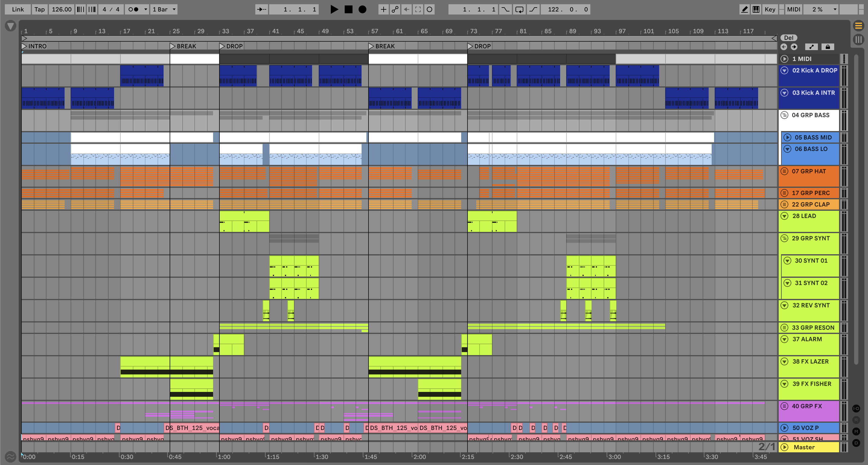
Task: Click the Lock Envelopes padlock icon
Action: pyautogui.click(x=828, y=47)
